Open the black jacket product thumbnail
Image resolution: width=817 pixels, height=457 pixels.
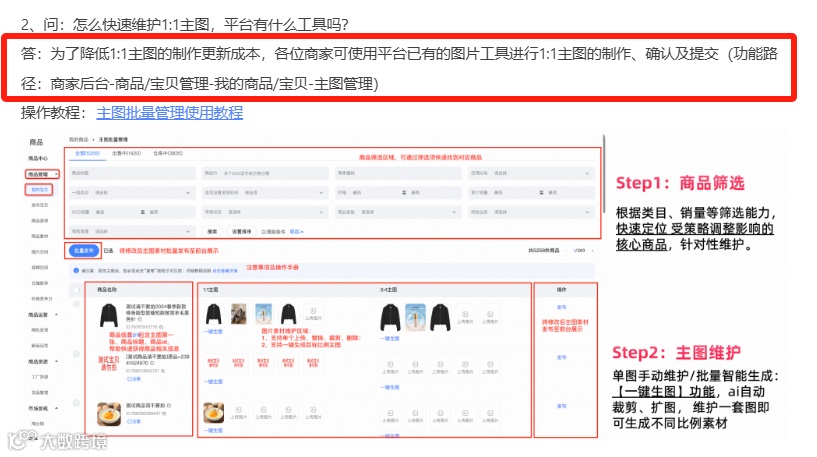click(x=109, y=315)
